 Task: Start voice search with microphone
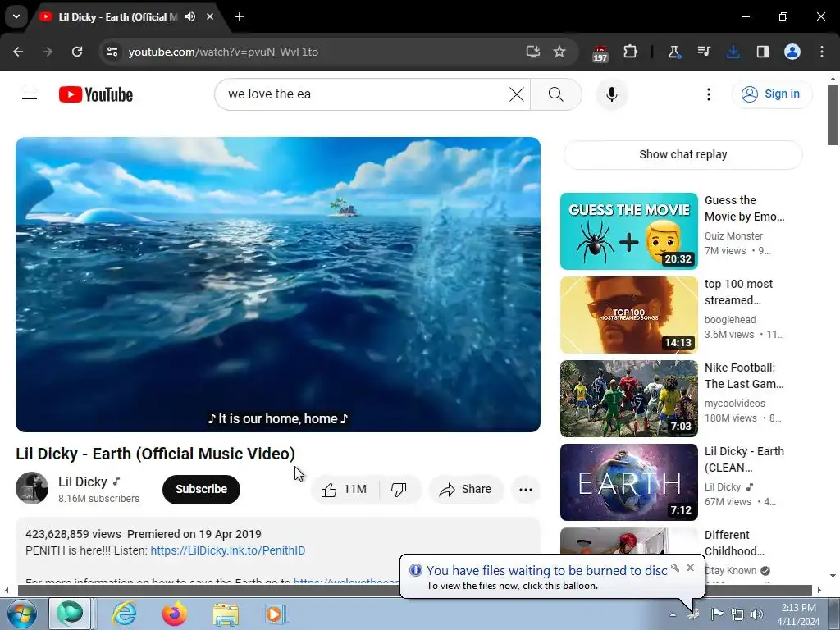click(x=612, y=94)
